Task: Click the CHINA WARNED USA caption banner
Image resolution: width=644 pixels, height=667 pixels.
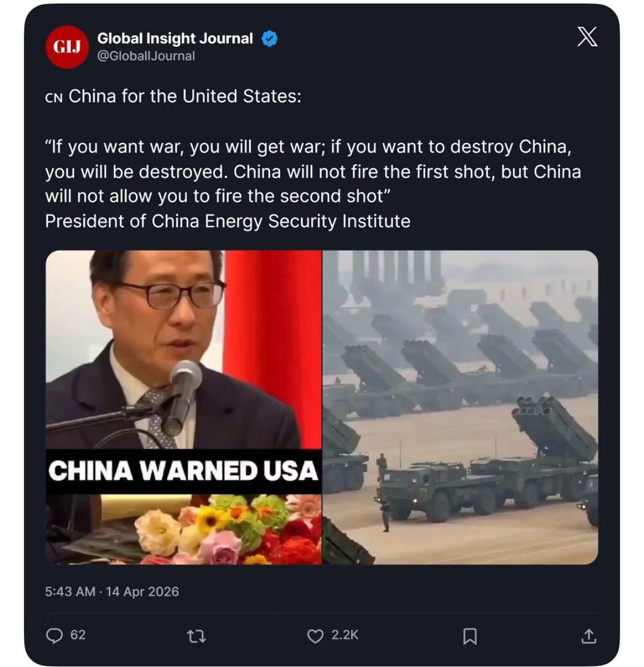Action: coord(184,471)
